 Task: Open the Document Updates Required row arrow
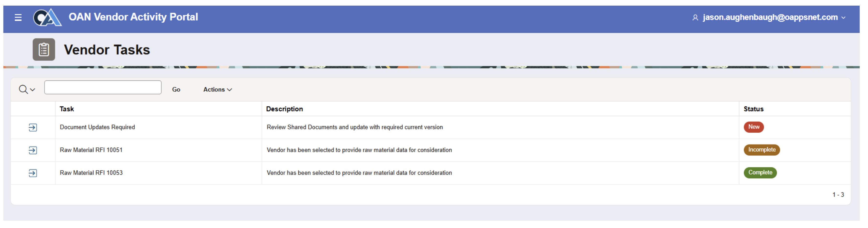point(33,128)
